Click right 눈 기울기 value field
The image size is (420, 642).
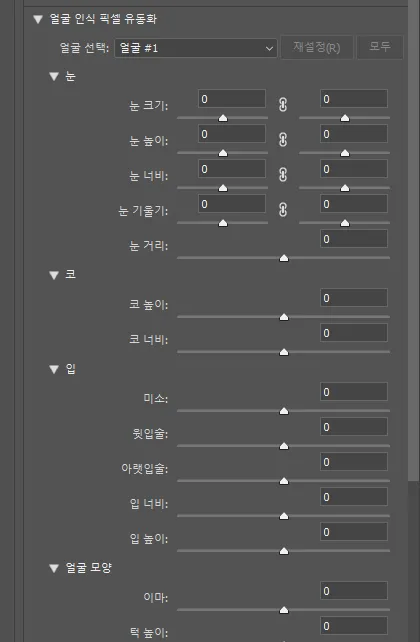tap(354, 204)
